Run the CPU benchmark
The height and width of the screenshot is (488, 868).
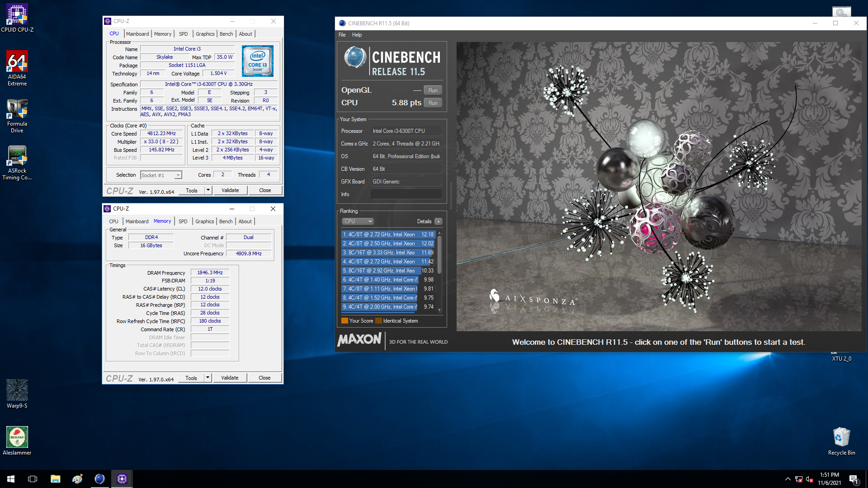[x=433, y=103]
